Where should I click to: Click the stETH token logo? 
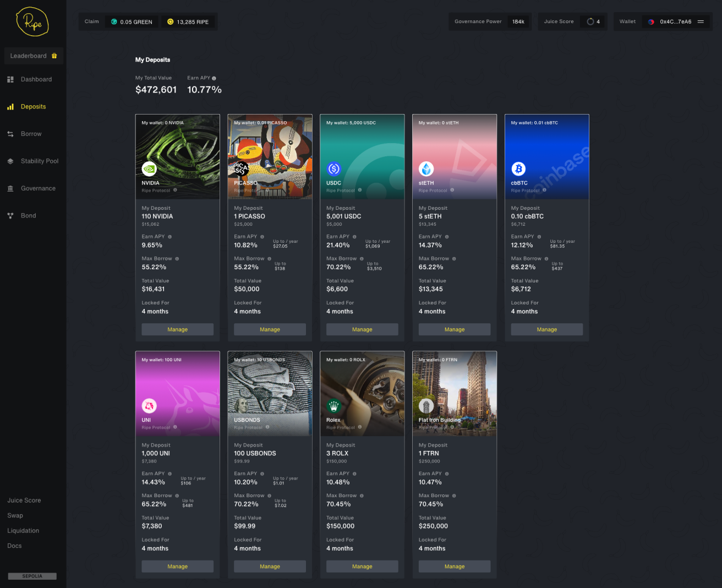pyautogui.click(x=426, y=169)
